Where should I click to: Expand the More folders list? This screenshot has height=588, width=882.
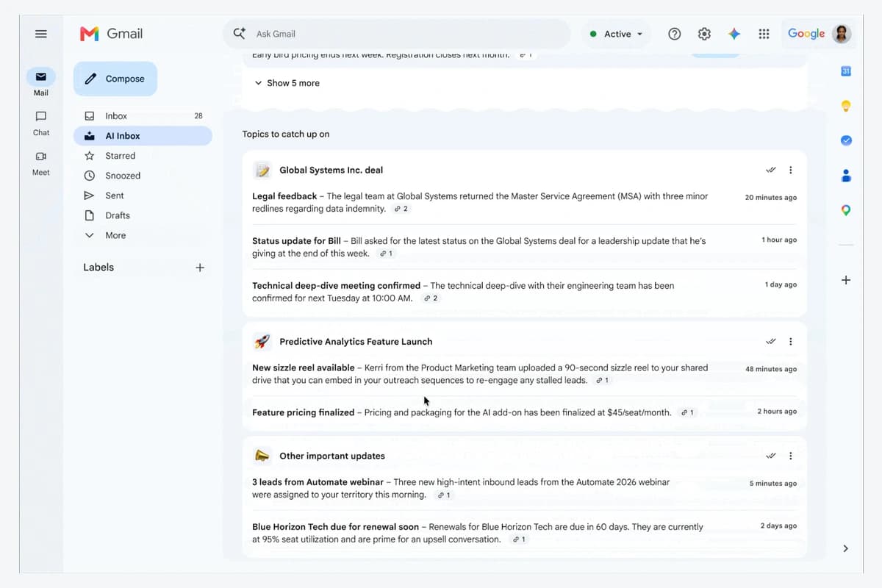[x=143, y=235]
